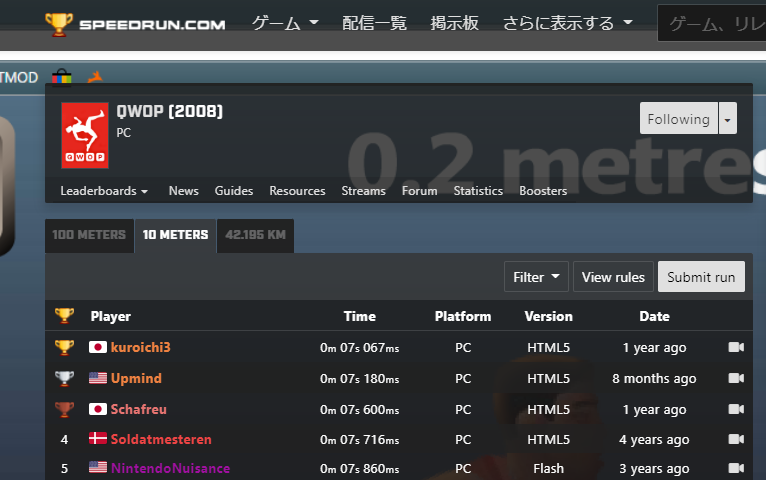Screen dimensions: 766x480
Task: Click the Japan flag next to Schafreu
Action: click(x=98, y=409)
